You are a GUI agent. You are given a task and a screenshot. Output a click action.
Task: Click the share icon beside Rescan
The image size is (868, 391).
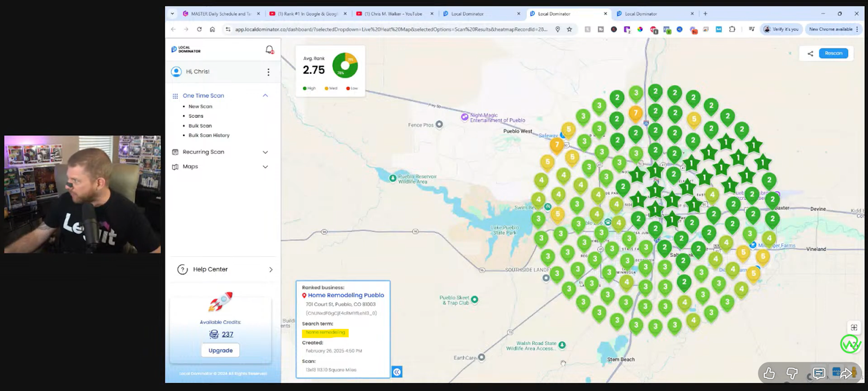pos(810,53)
